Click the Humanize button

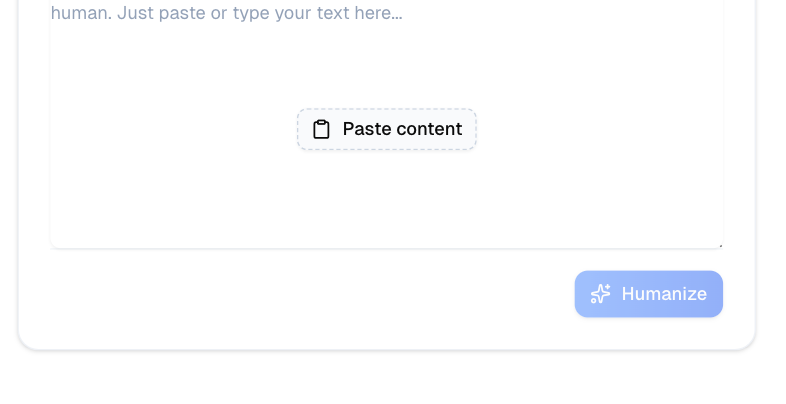click(x=648, y=294)
